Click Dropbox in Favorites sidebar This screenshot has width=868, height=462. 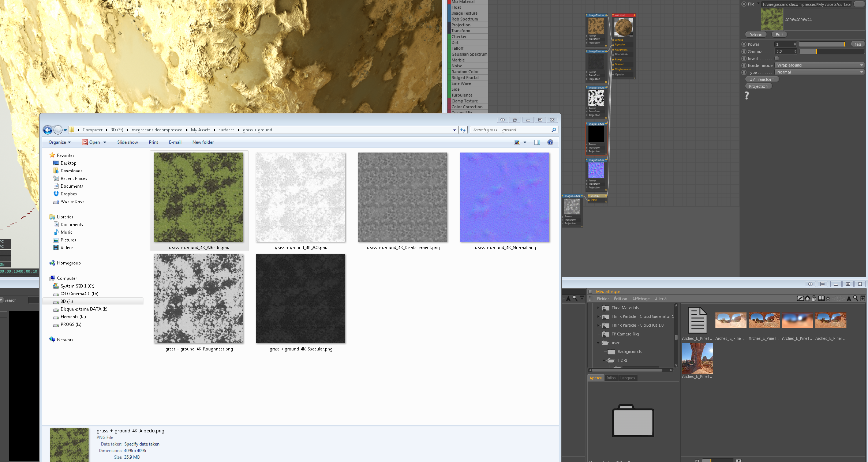pos(69,194)
